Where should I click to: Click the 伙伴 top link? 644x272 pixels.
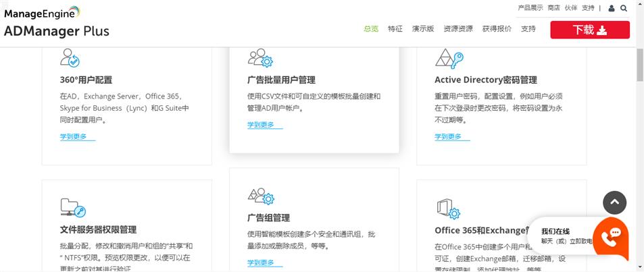click(x=571, y=8)
